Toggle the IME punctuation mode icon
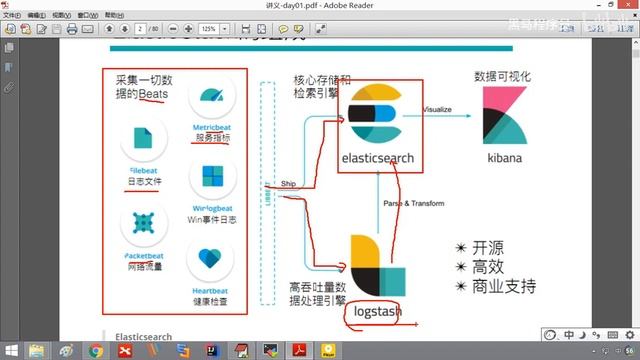 (x=596, y=335)
